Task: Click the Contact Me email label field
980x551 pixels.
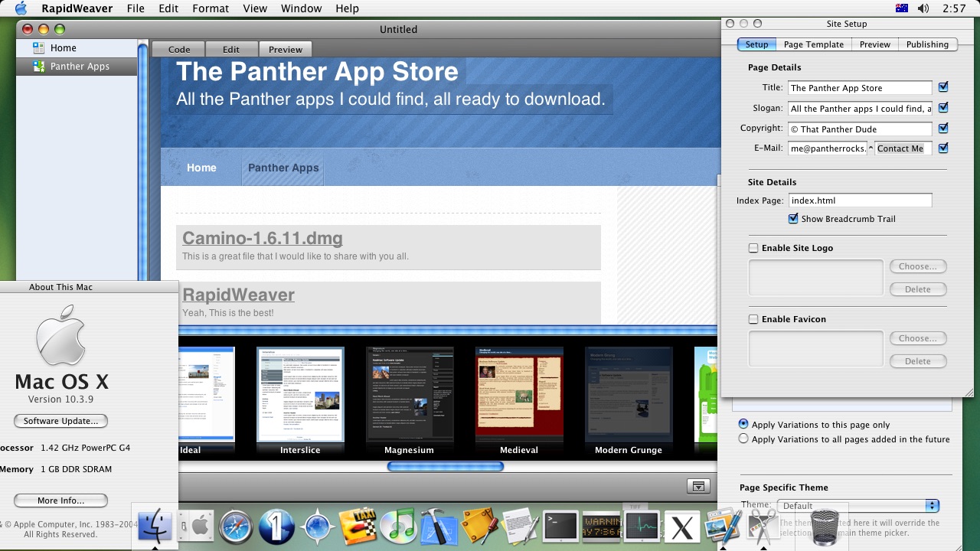Action: tap(903, 148)
